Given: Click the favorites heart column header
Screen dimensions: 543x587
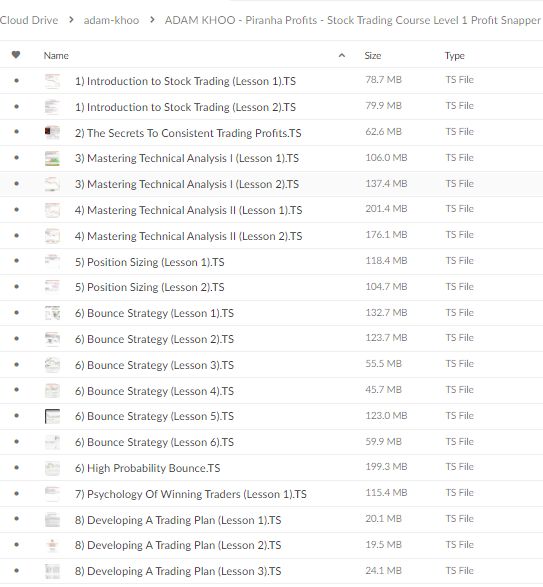Looking at the screenshot, I should tap(16, 55).
